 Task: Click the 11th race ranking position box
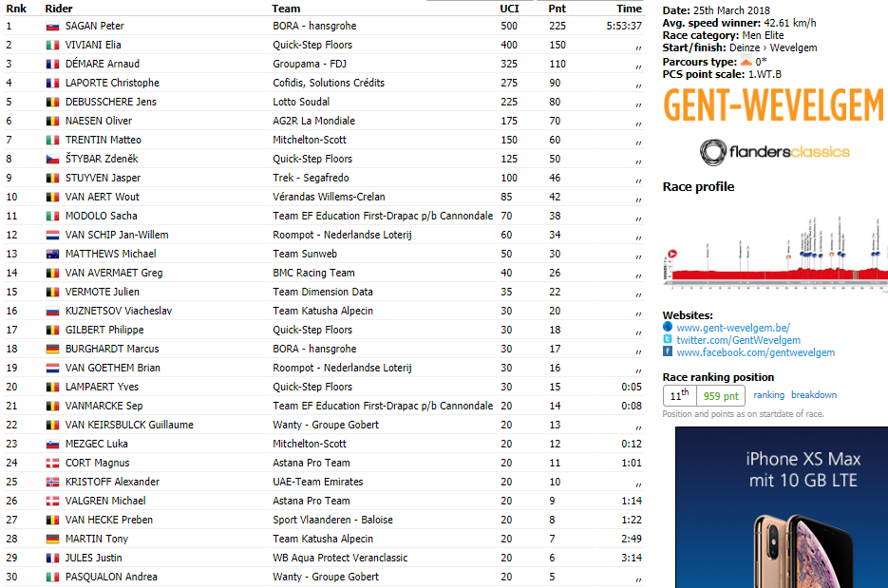pyautogui.click(x=680, y=396)
